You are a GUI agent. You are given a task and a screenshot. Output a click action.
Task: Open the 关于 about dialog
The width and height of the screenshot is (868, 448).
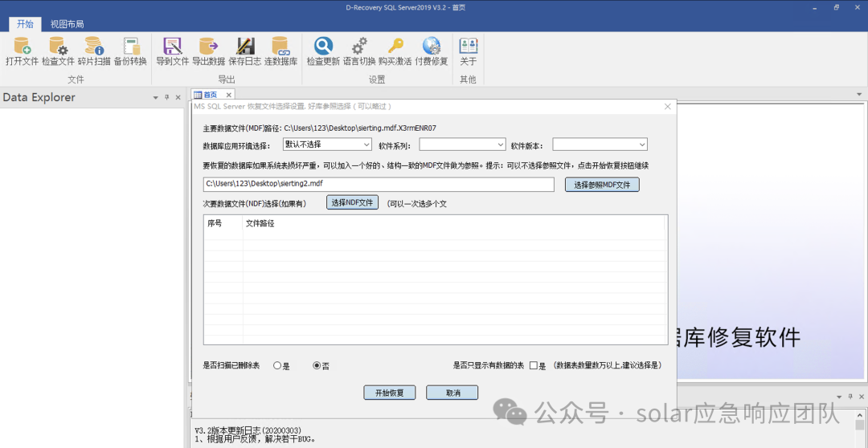coord(468,51)
